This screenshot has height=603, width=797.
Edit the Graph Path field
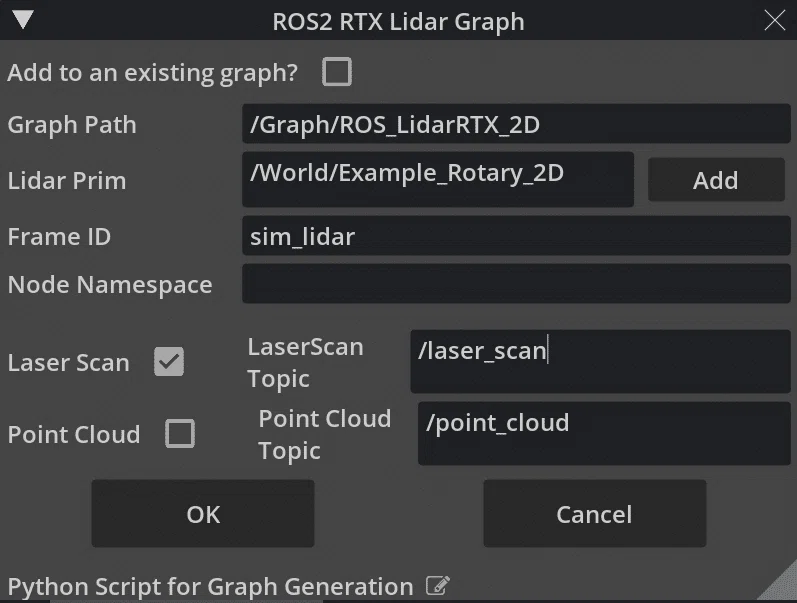click(x=516, y=124)
